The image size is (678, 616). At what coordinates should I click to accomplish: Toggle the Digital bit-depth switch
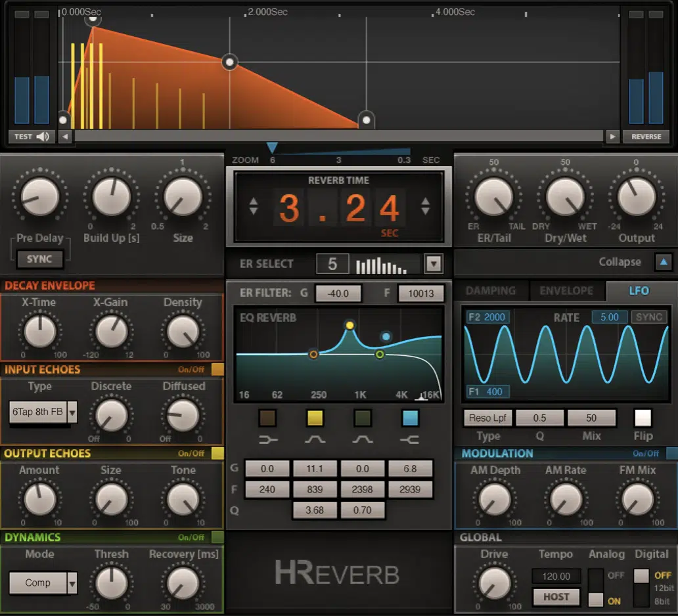[x=641, y=588]
